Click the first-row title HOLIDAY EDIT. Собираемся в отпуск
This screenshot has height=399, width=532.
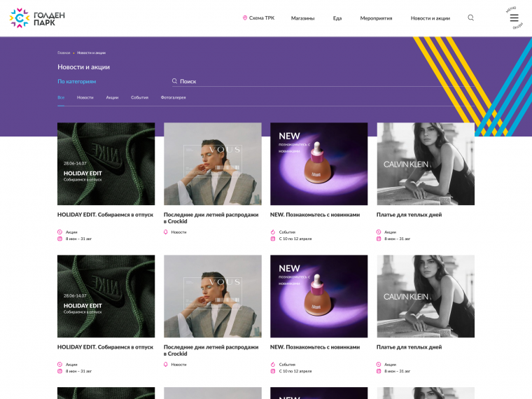105,215
